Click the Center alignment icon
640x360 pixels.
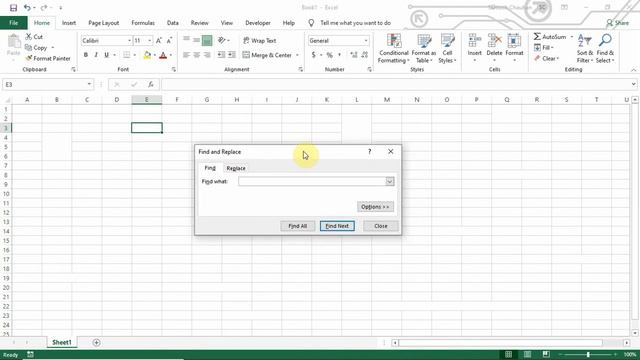[197, 55]
